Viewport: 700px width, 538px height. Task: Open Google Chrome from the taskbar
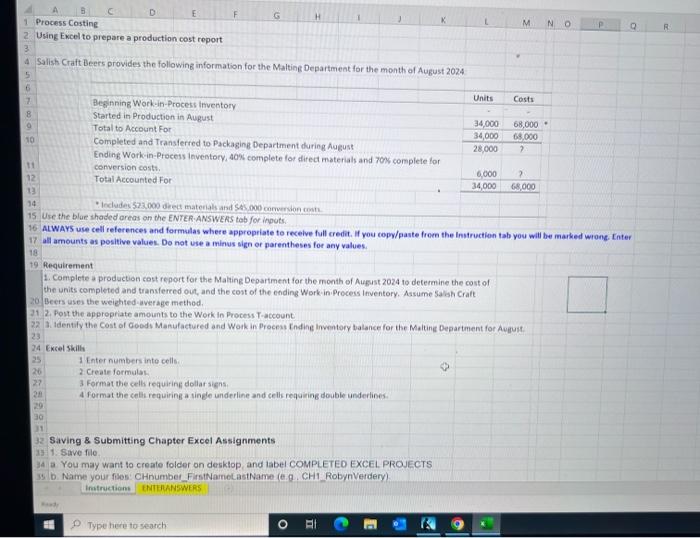click(x=457, y=524)
